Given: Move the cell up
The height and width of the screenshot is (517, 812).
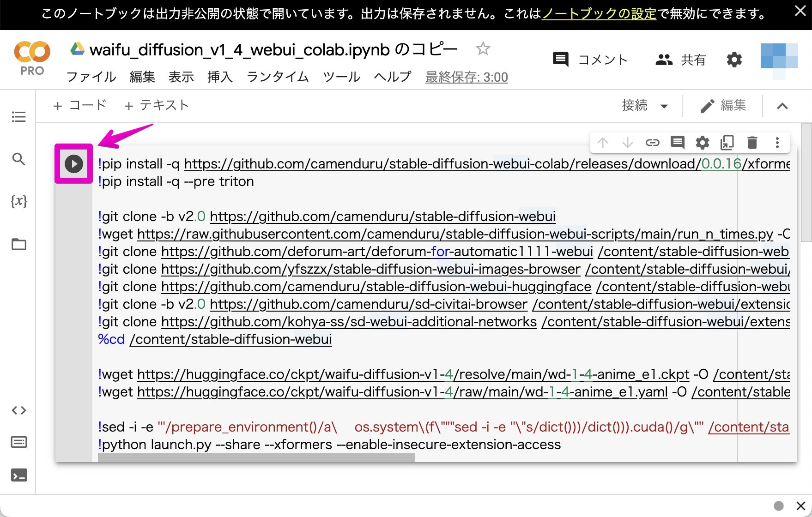Looking at the screenshot, I should (x=603, y=143).
